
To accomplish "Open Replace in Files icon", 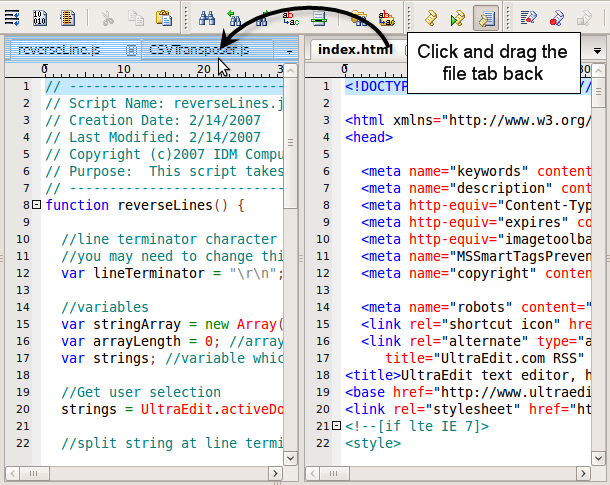I will coord(386,18).
